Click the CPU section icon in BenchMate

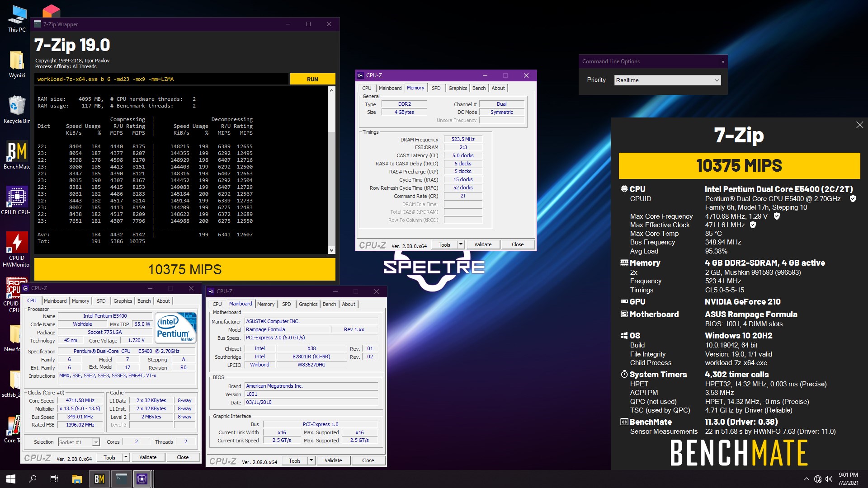tap(624, 189)
